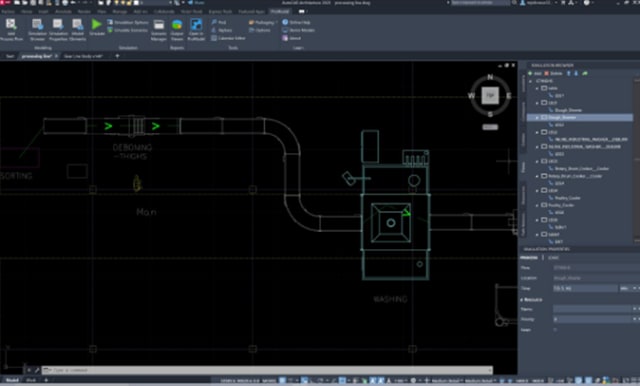Add a new drawing tab with plus button
Screen dimensions: 640x386
click(x=117, y=56)
